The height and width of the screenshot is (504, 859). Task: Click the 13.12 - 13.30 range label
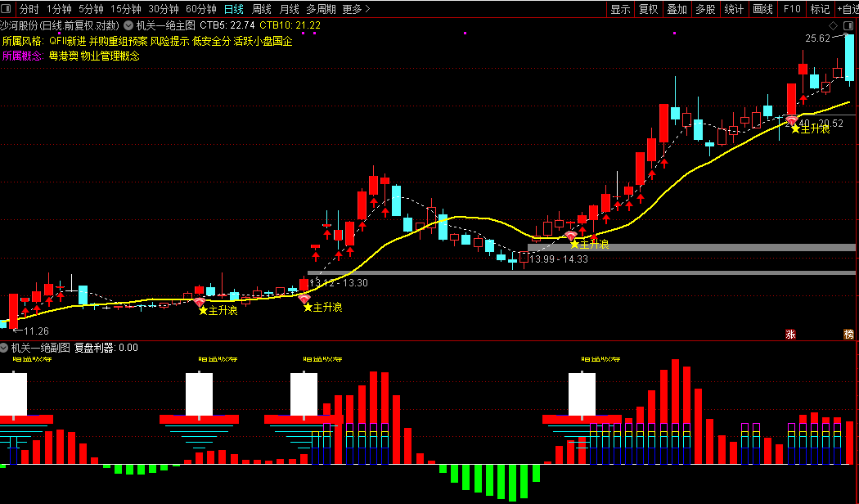click(x=339, y=283)
